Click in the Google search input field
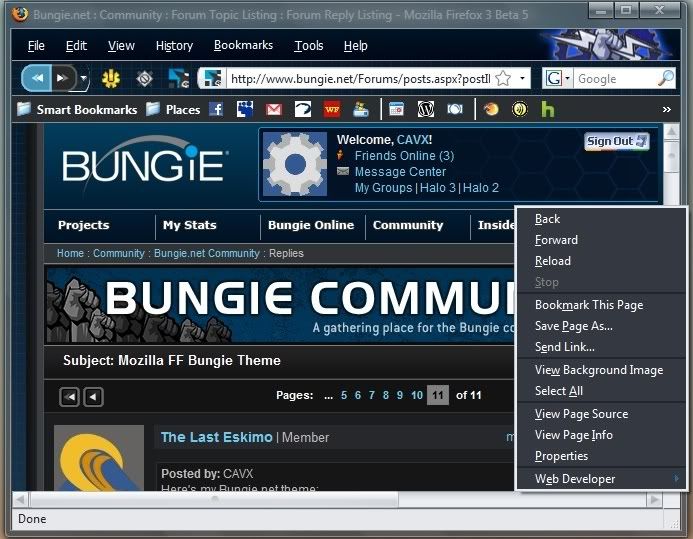The width and height of the screenshot is (693, 539). (x=612, y=78)
